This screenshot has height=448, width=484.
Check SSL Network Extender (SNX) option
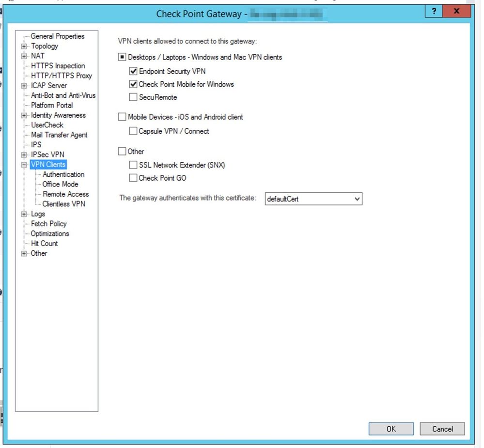133,165
